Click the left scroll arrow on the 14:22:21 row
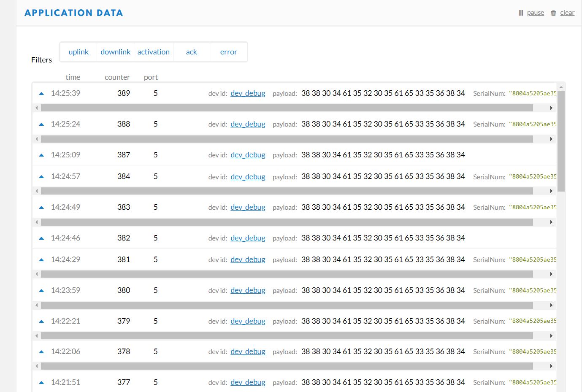The height and width of the screenshot is (392, 582). (x=36, y=335)
